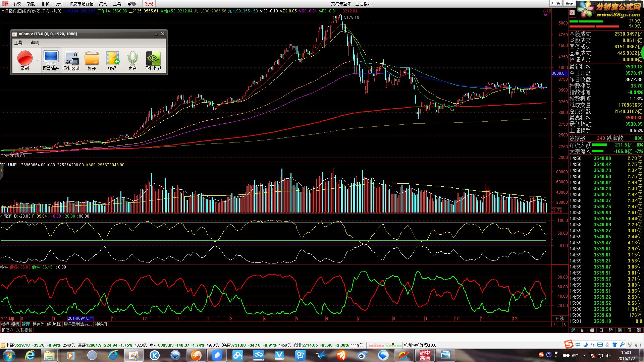Click the 0 reset button beside zoom controls
The width and height of the screenshot is (644, 362).
coord(565,324)
